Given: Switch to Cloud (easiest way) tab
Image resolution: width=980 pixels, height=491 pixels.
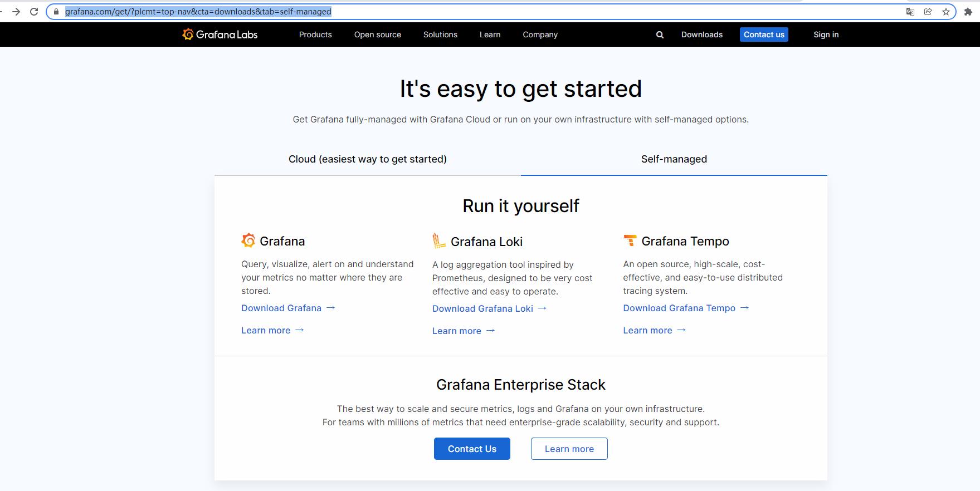Looking at the screenshot, I should 368,159.
